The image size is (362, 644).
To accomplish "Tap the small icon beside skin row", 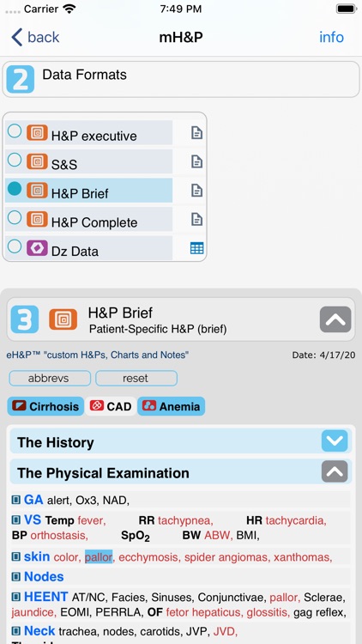I will coord(16,557).
